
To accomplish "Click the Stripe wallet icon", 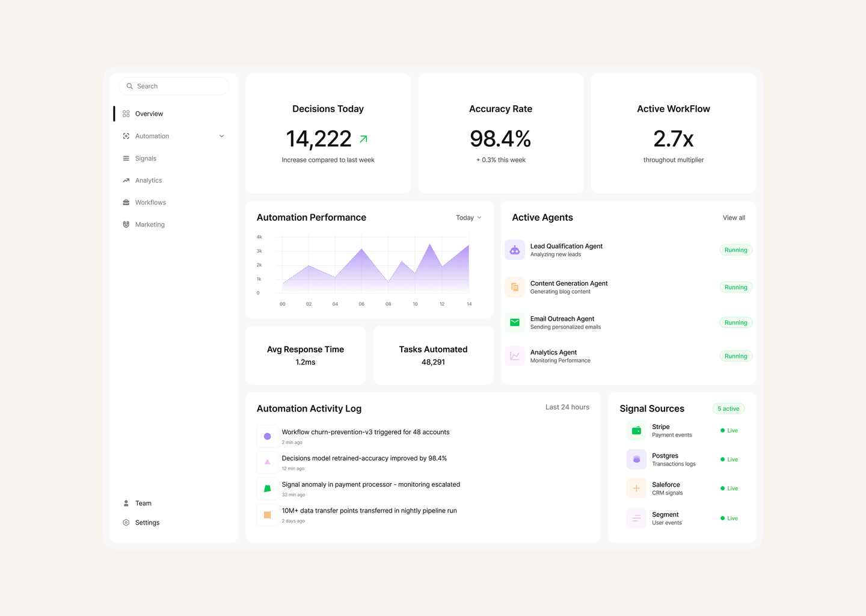I will (x=636, y=431).
